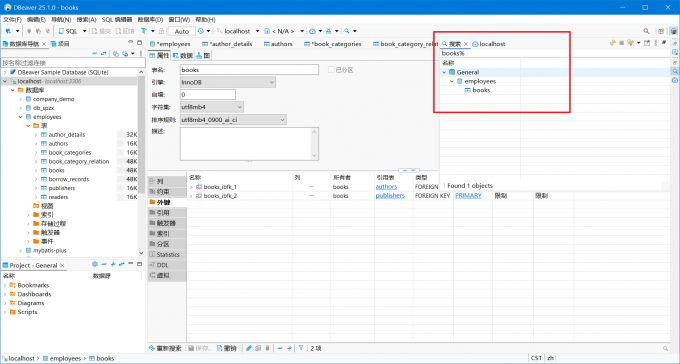Switch to the authors editor tab
The height and width of the screenshot is (364, 680).
coord(278,44)
